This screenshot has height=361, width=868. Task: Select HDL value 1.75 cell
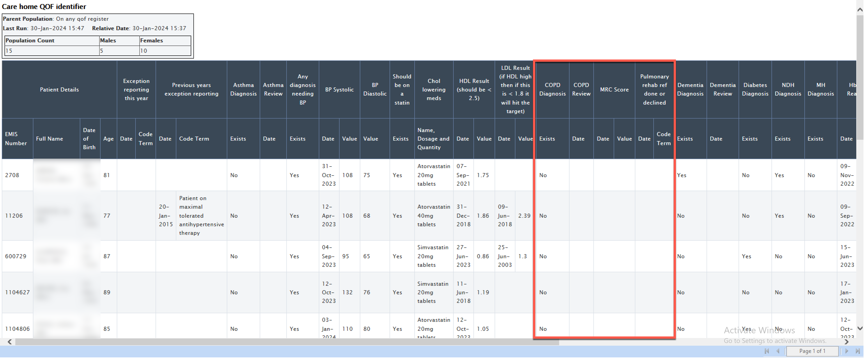pyautogui.click(x=484, y=175)
